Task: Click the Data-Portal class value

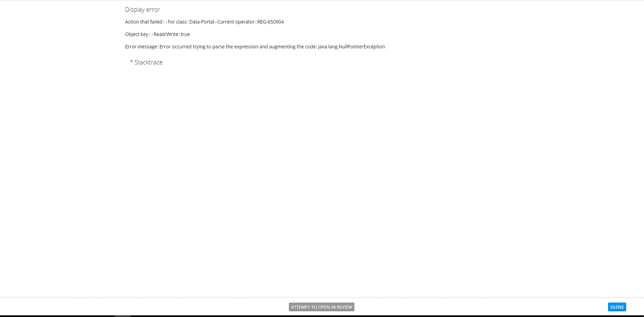Action: (202, 22)
